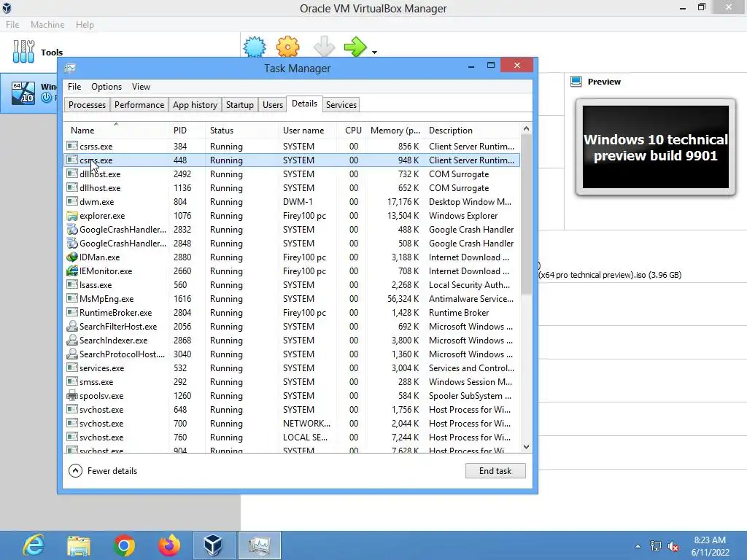Click the scrollbar up arrow in Task Manager
747x560 pixels.
526,128
